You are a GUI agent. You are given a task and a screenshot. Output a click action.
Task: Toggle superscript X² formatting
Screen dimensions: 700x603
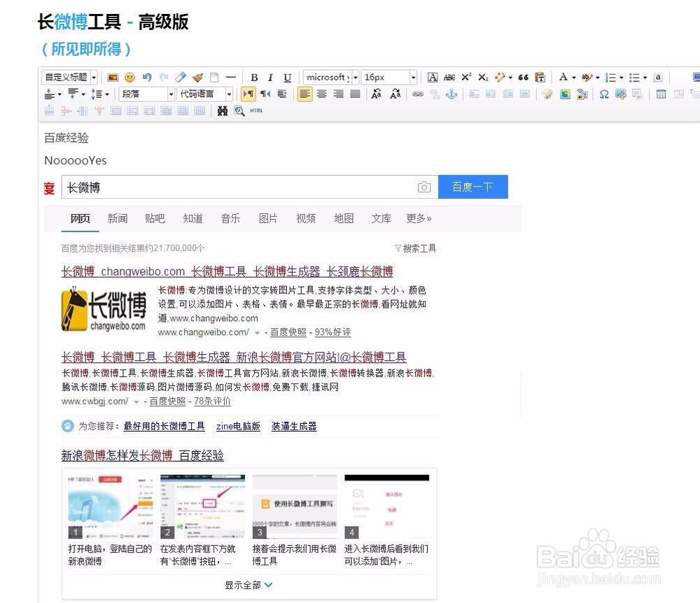pos(466,77)
